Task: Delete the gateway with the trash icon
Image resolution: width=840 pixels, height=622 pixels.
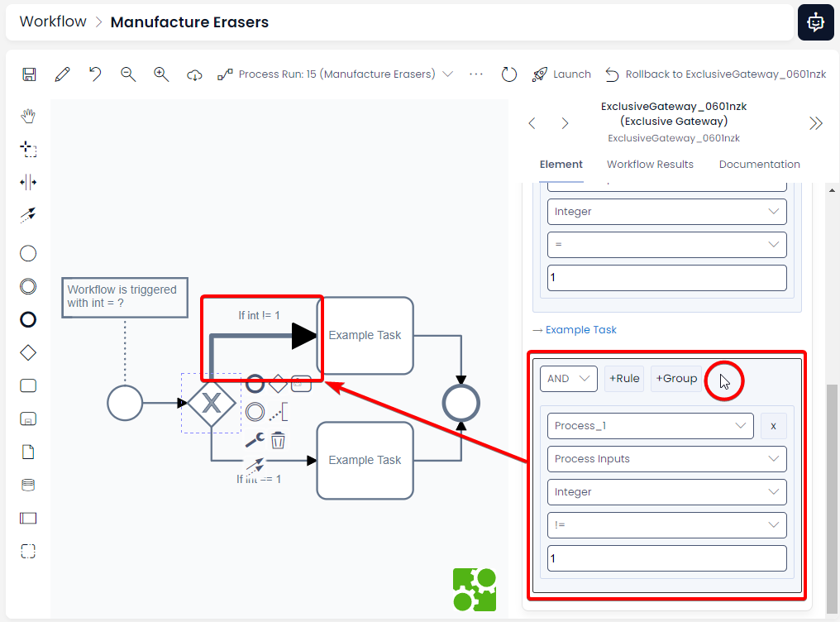Action: (278, 440)
